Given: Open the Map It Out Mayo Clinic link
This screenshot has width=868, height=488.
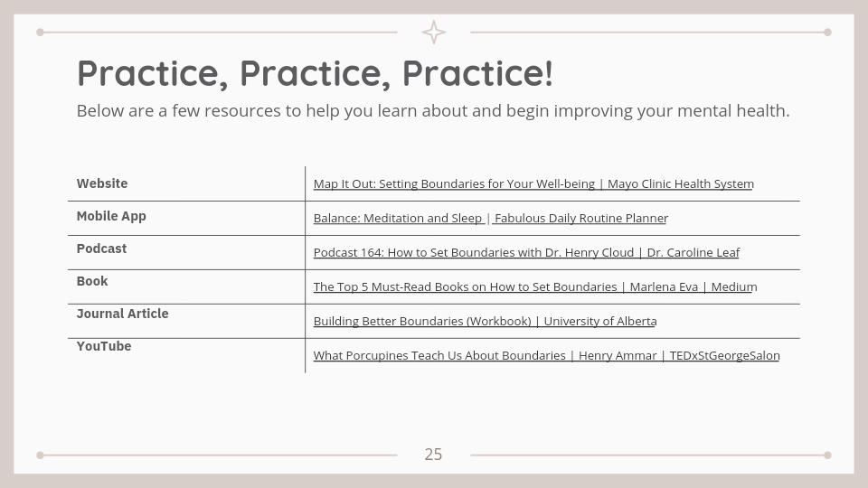Looking at the screenshot, I should tap(533, 183).
